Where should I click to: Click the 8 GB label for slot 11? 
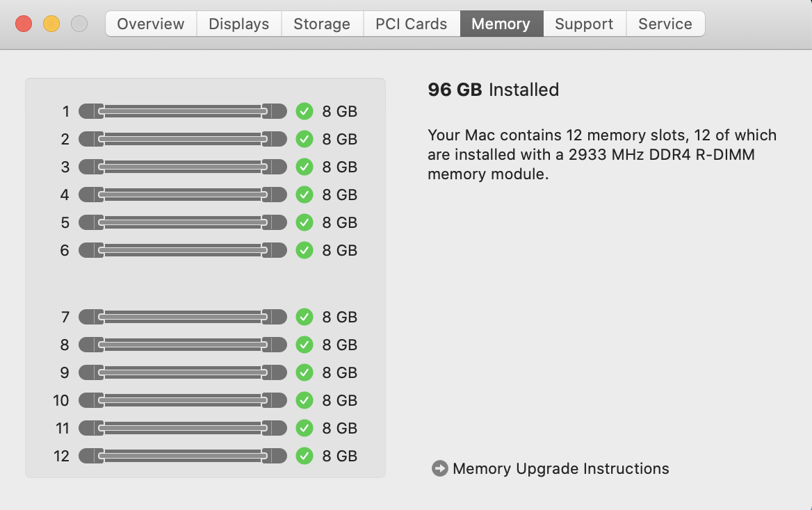(x=340, y=428)
